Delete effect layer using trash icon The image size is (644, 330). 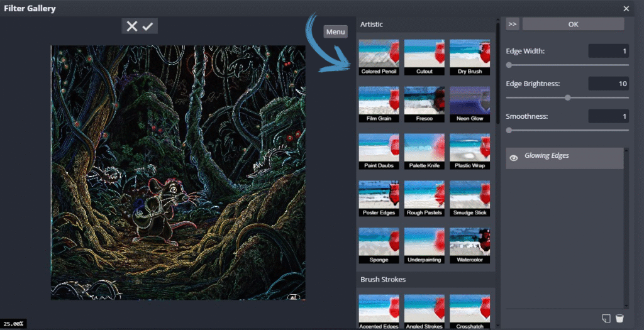pos(619,319)
